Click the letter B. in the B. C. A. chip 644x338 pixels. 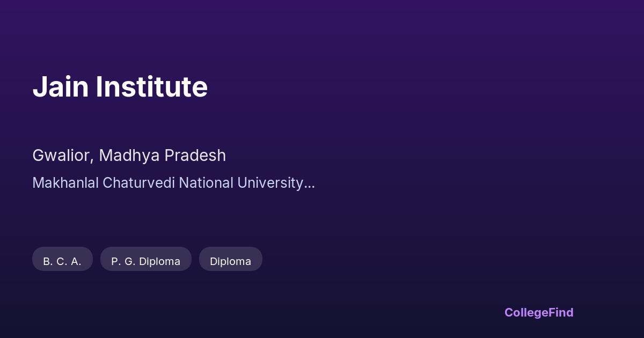click(x=48, y=261)
